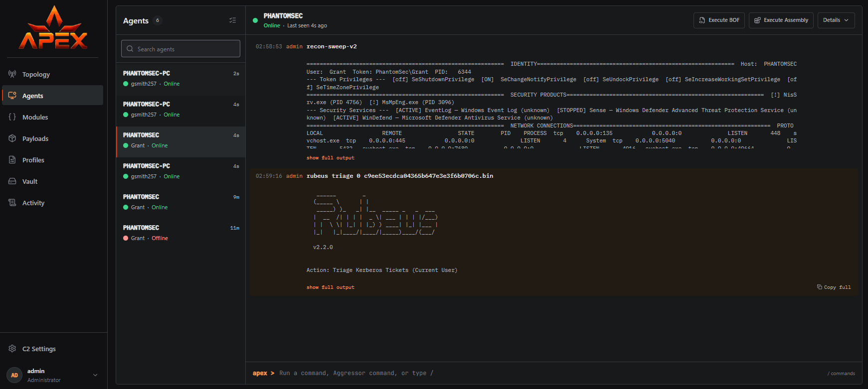The image size is (868, 389).
Task: Click the Topology radar icon
Action: tap(12, 74)
